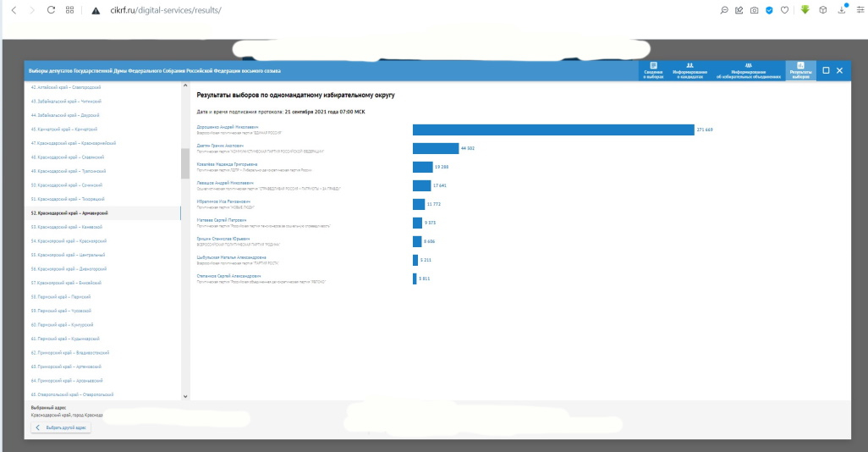Click the longest result bar showing 271 669
The image size is (868, 452).
coord(553,130)
